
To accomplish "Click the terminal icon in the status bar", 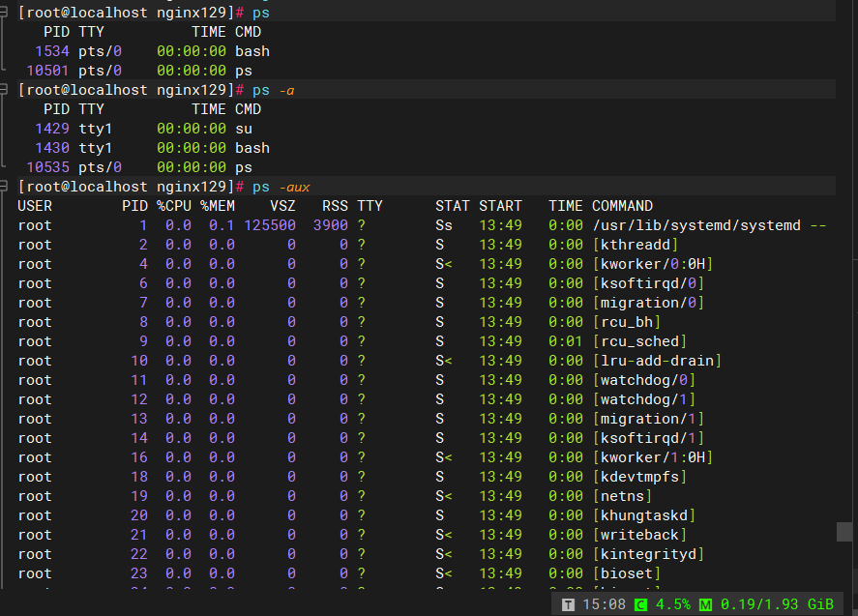I will click(568, 603).
